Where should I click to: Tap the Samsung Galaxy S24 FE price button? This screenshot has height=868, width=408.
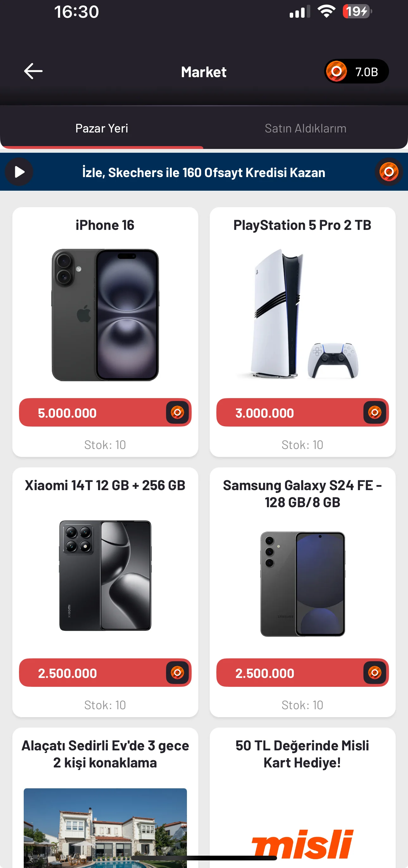coord(288,673)
